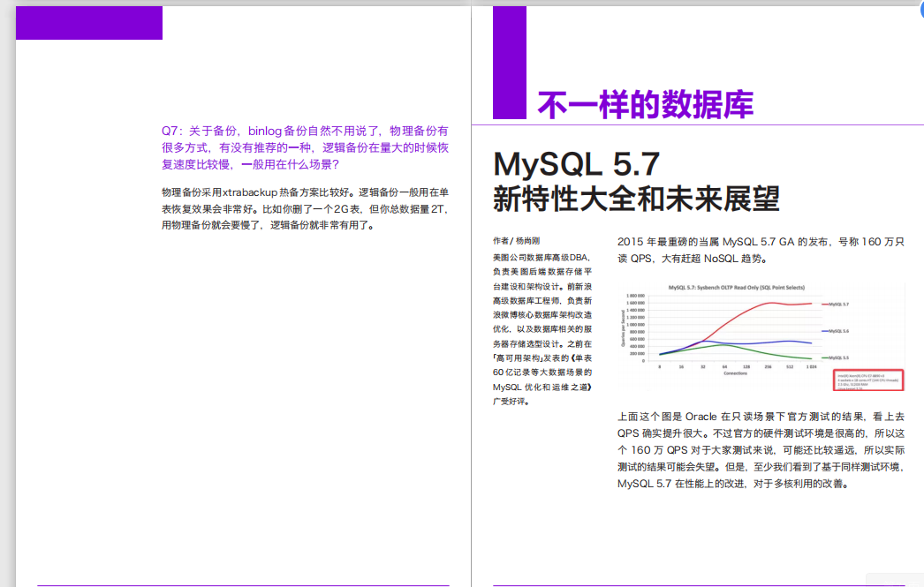924x587 pixels.
Task: Click the purple line starting "很多方式，有没有推荐的一种"
Action: point(306,147)
